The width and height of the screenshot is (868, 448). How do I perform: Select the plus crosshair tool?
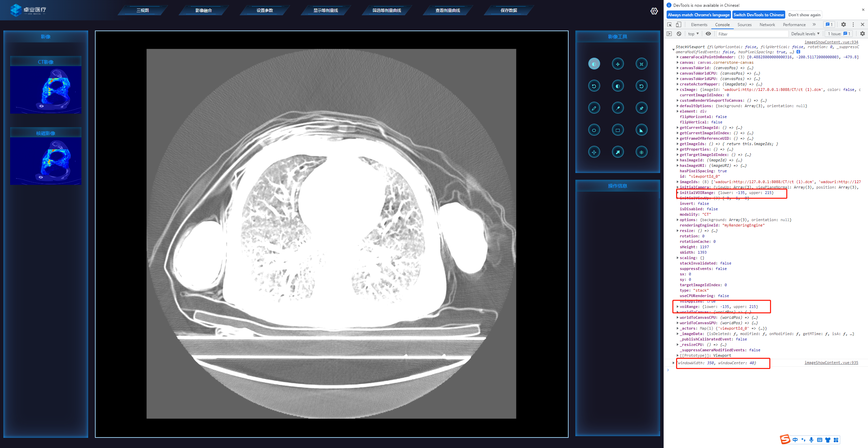coord(594,152)
